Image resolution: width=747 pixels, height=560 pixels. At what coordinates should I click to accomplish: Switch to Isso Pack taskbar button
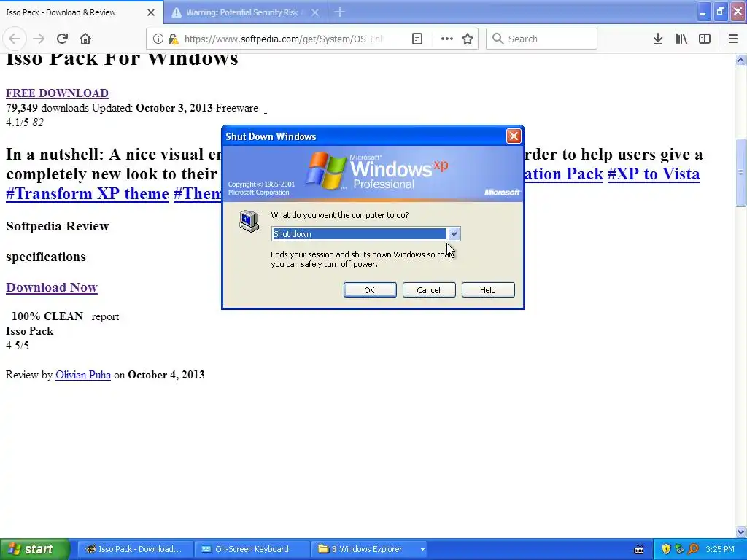point(135,549)
